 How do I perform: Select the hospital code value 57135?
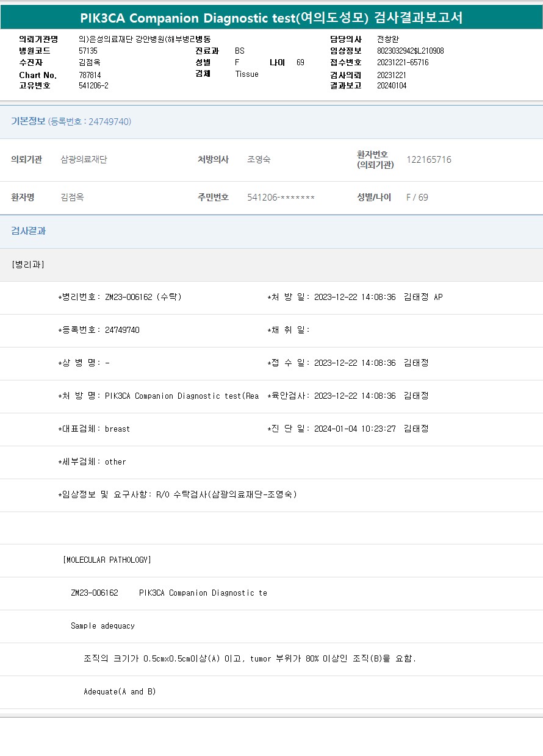pos(88,51)
